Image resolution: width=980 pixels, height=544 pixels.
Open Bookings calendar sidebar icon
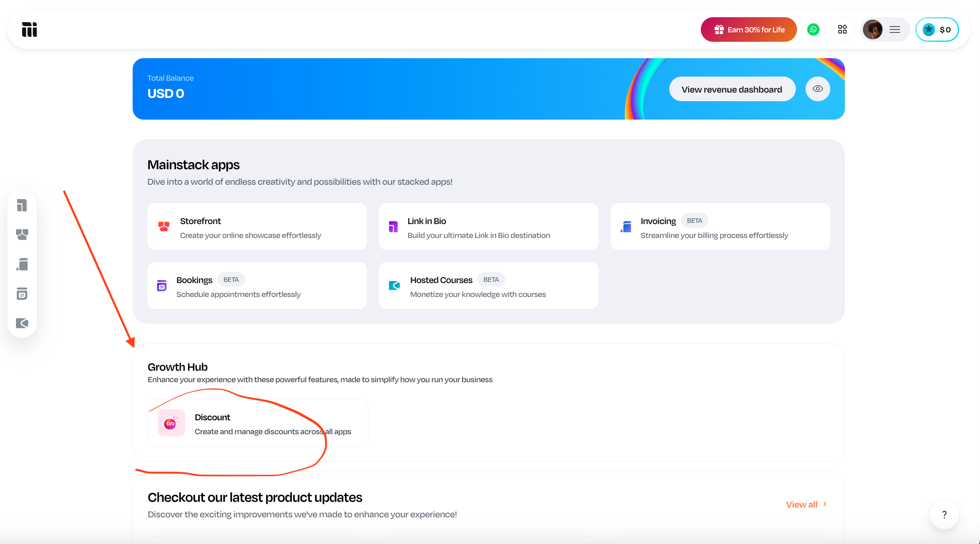(x=22, y=294)
